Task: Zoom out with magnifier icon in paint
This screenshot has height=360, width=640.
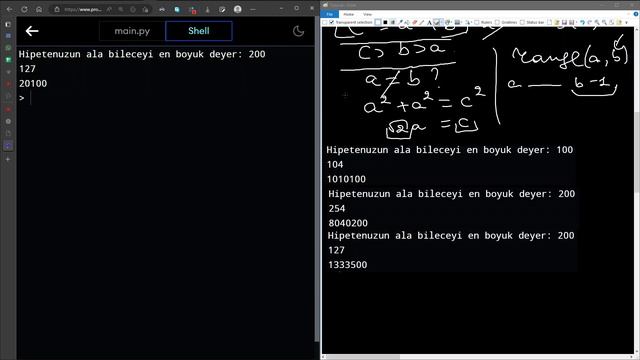Action: coord(604,22)
